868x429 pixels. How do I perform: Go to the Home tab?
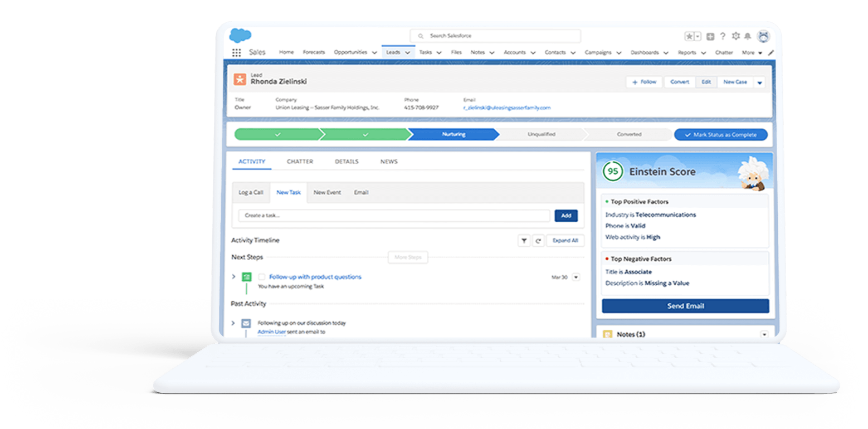click(286, 52)
